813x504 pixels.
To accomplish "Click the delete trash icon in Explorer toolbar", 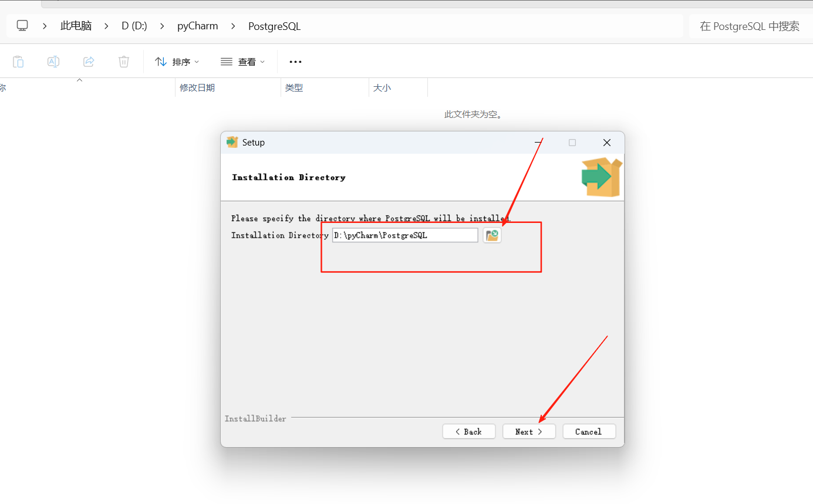I will (x=124, y=62).
